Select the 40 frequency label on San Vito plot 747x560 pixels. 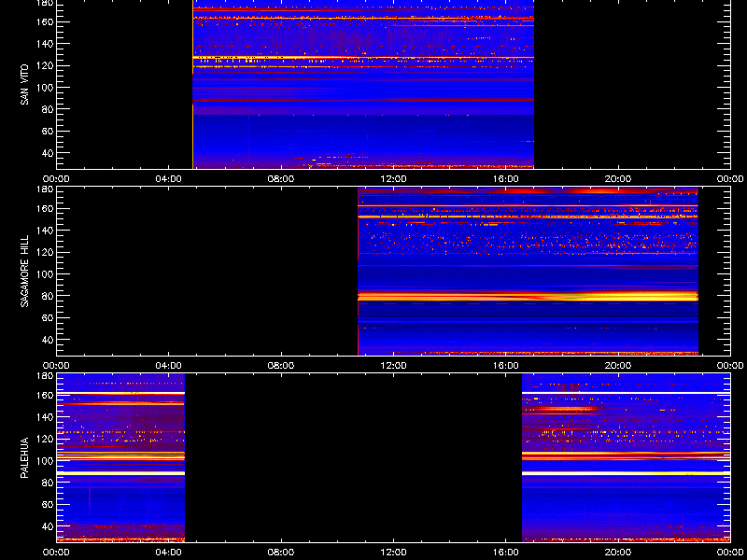[x=47, y=153]
